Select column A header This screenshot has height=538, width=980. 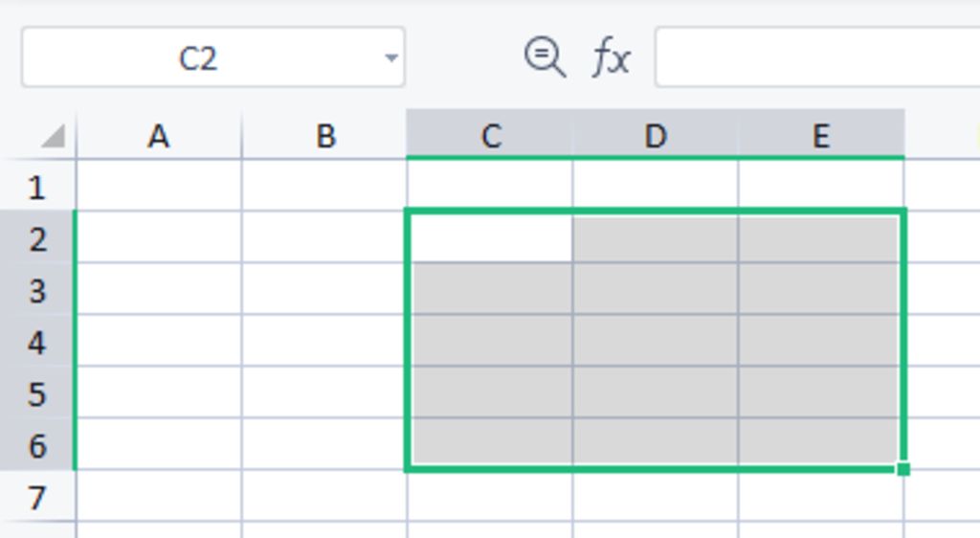click(159, 137)
